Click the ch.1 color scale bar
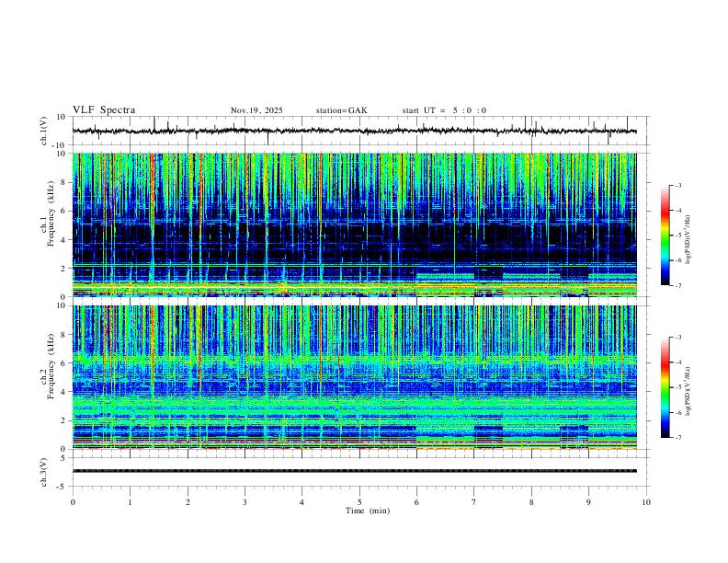 coord(665,236)
